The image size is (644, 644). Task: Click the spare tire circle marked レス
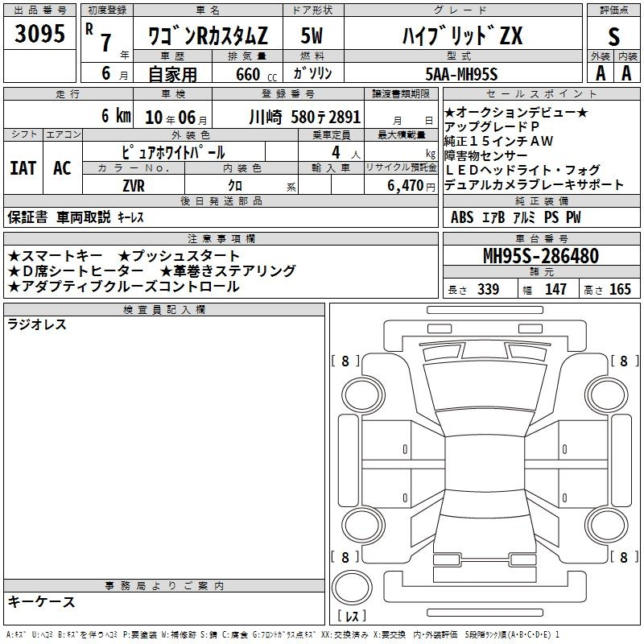coord(352,587)
